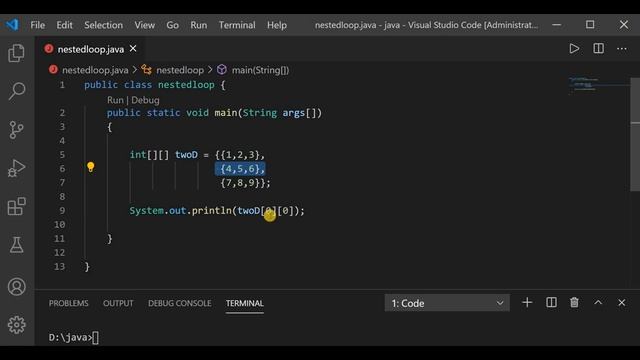Click the Run CodeLens above main

point(115,100)
